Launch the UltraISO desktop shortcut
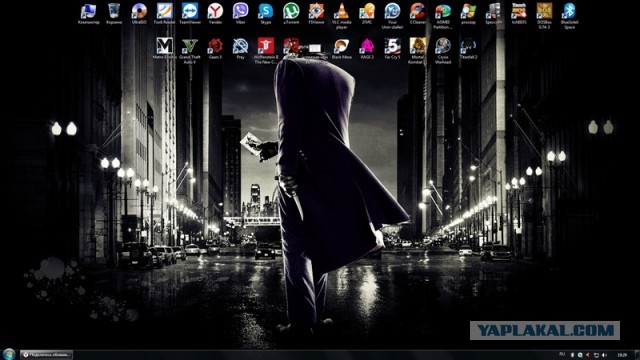This screenshot has height=360, width=640. tap(139, 14)
